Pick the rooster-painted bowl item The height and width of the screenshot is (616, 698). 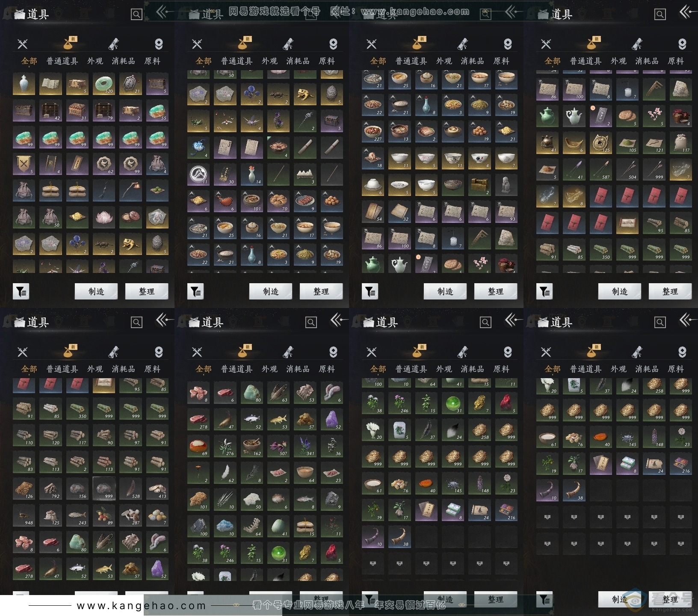479,158
